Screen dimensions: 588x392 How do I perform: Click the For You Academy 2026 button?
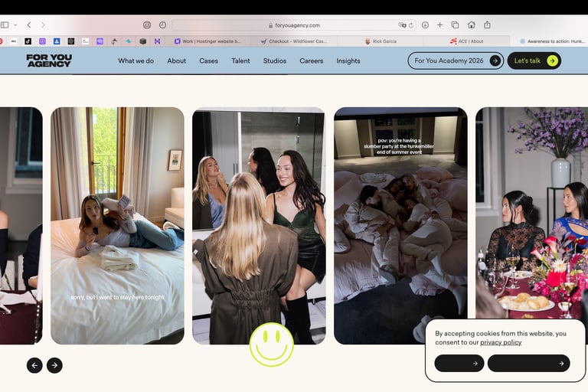click(x=456, y=60)
